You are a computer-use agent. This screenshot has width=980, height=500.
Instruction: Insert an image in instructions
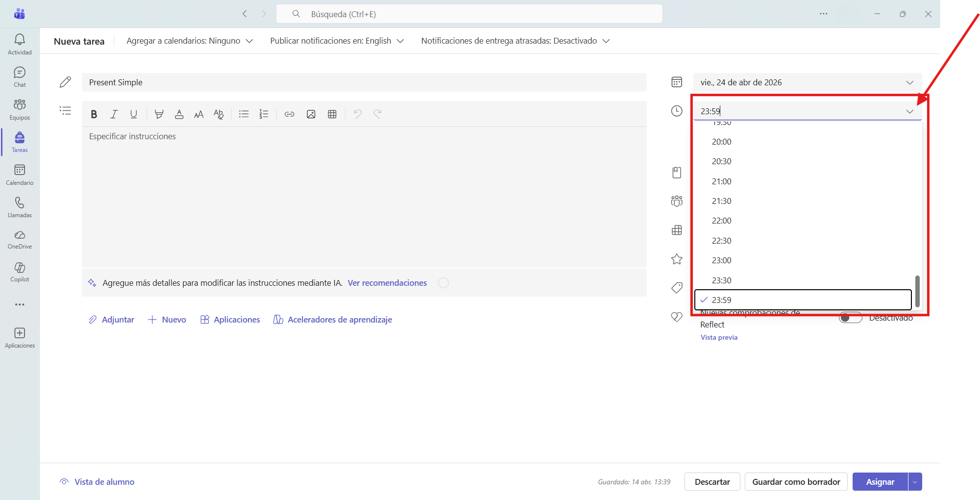click(x=311, y=114)
